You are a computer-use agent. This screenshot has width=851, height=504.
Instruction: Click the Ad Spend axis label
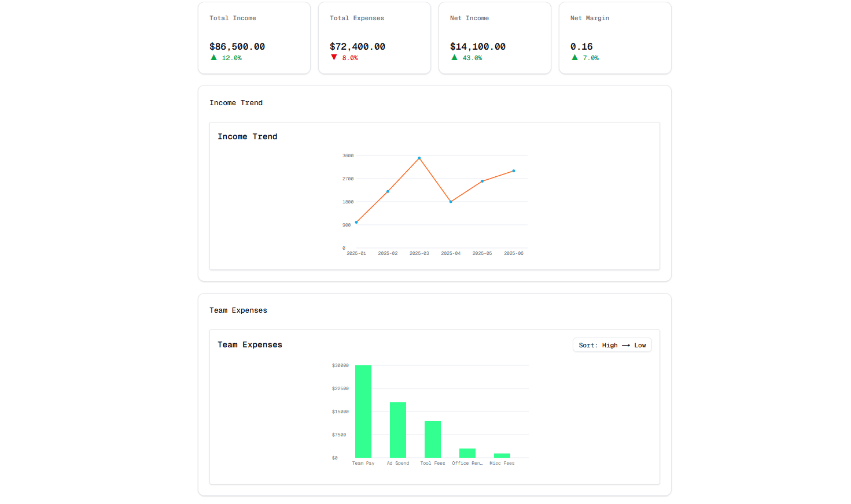[x=398, y=463]
